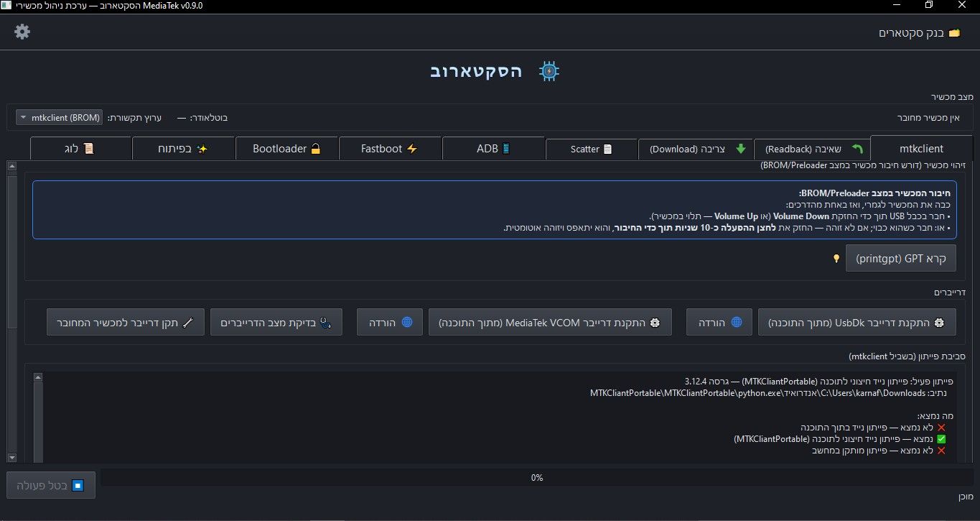Click the main panel scrollbar down arrow
Viewport: 980px width, 521px height.
click(11, 458)
